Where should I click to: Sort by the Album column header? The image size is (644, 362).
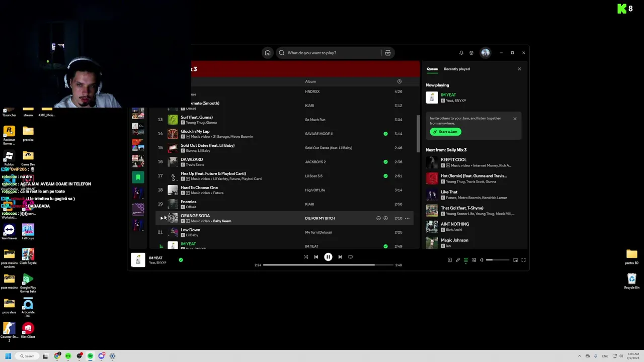click(310, 81)
